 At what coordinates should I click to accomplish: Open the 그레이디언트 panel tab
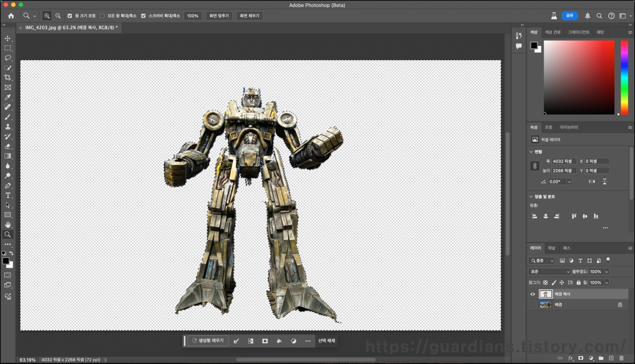pos(578,32)
